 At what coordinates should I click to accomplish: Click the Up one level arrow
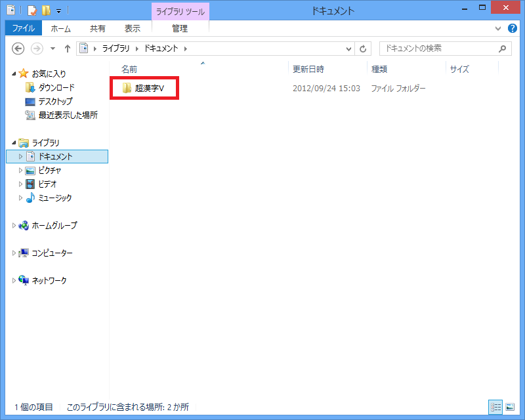pyautogui.click(x=67, y=49)
